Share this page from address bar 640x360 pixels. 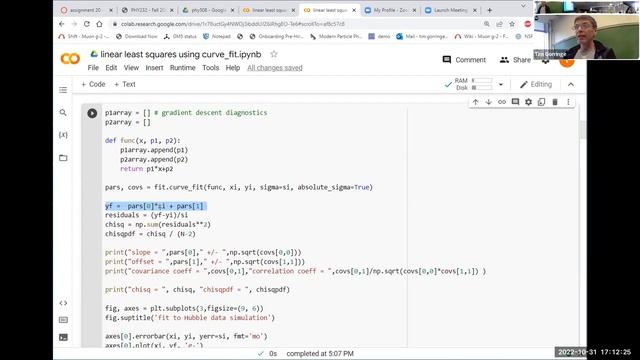(x=499, y=24)
